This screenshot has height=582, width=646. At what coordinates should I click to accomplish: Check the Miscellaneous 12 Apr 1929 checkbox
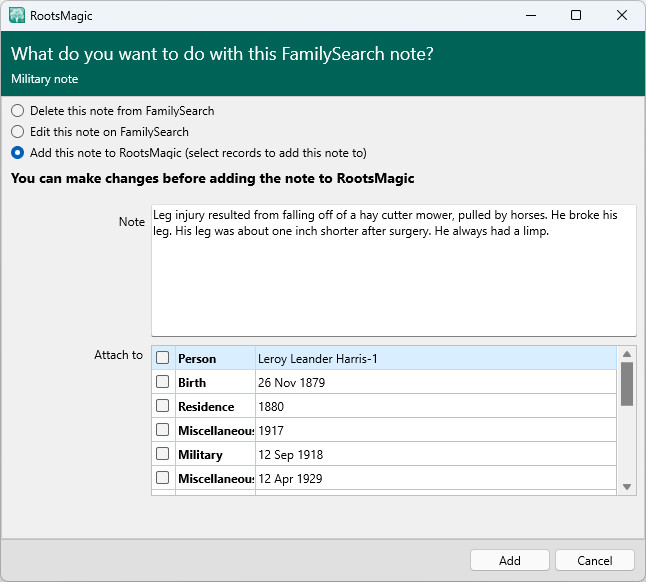pos(163,478)
